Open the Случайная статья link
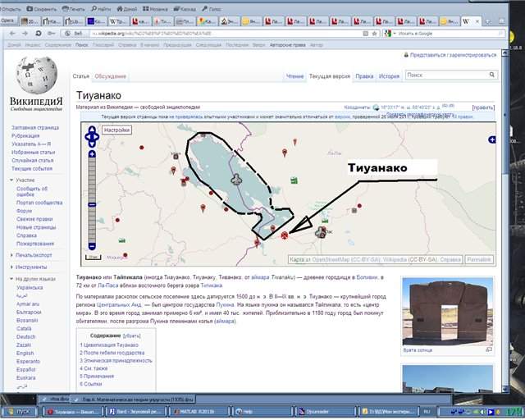The height and width of the screenshot is (420, 525). coord(32,160)
